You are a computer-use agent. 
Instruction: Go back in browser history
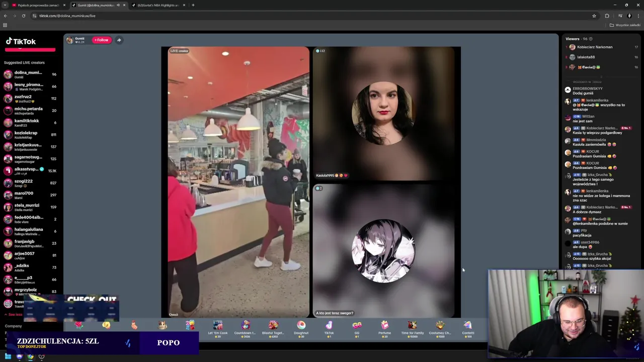pyautogui.click(x=5, y=16)
